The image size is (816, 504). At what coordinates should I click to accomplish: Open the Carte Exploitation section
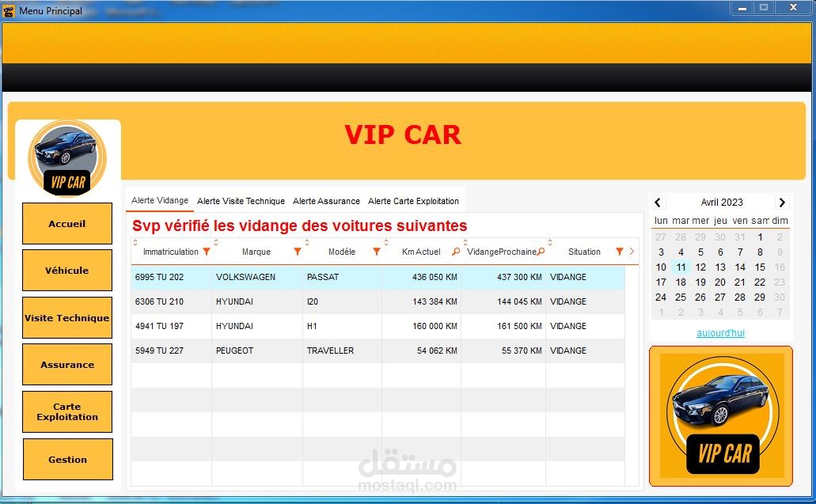(x=67, y=411)
